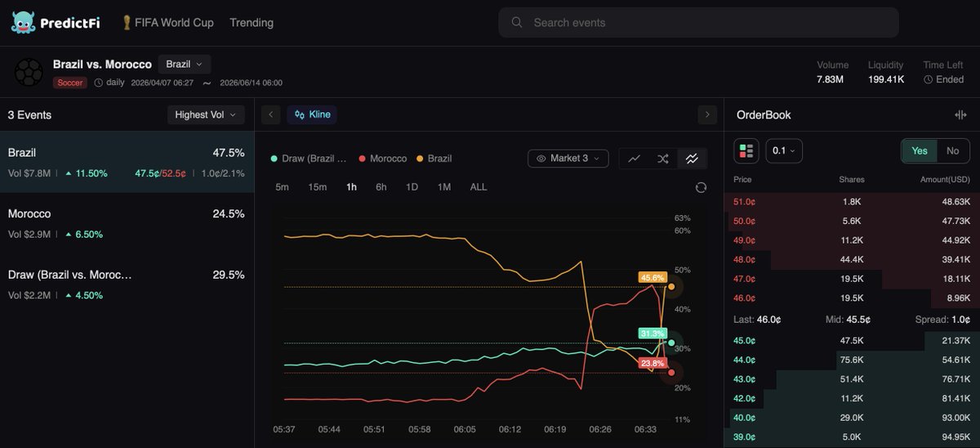Focus the Search events field
The height and width of the screenshot is (448, 980).
(698, 23)
